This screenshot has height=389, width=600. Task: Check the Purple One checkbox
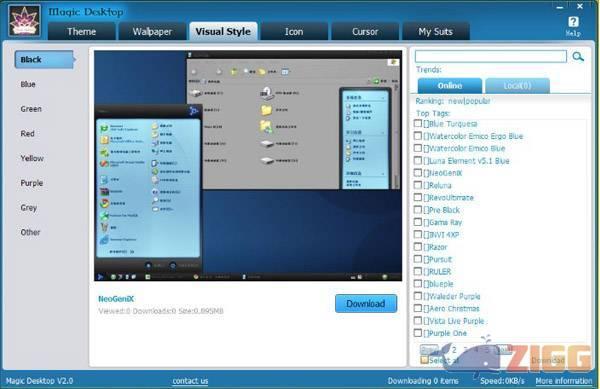coord(418,333)
